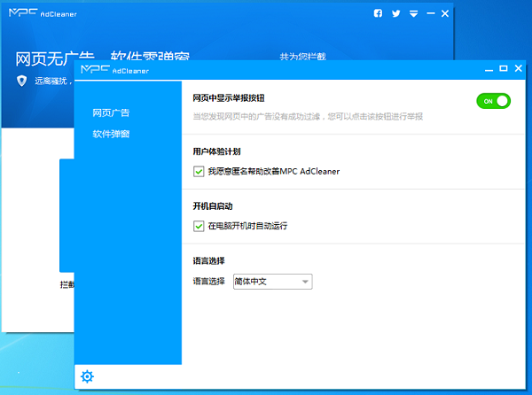Close the settings window

coord(518,68)
